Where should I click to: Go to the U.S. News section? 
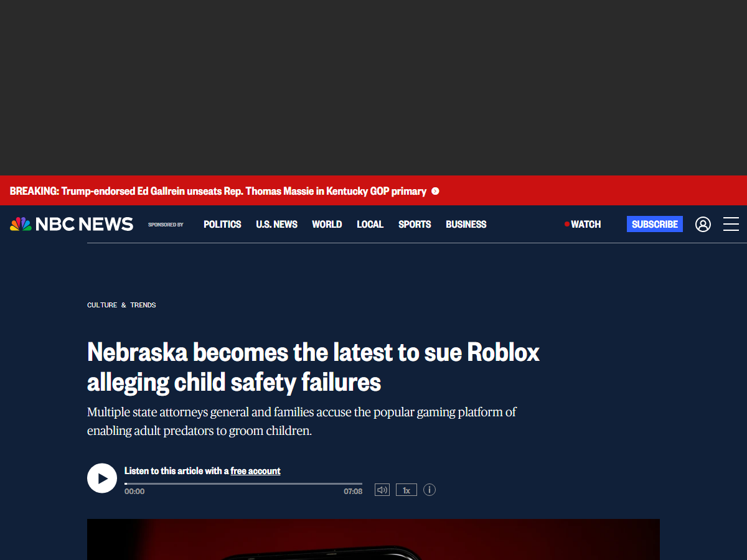pos(276,224)
